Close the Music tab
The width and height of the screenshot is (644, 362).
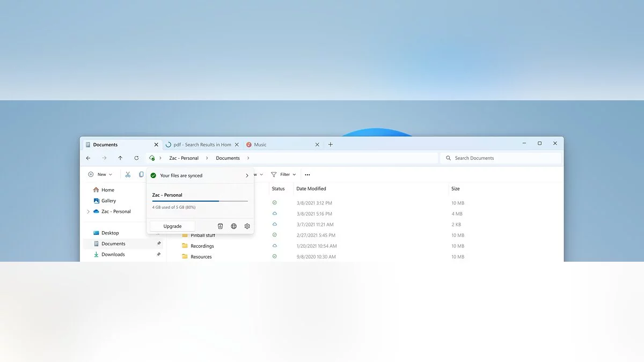(317, 144)
